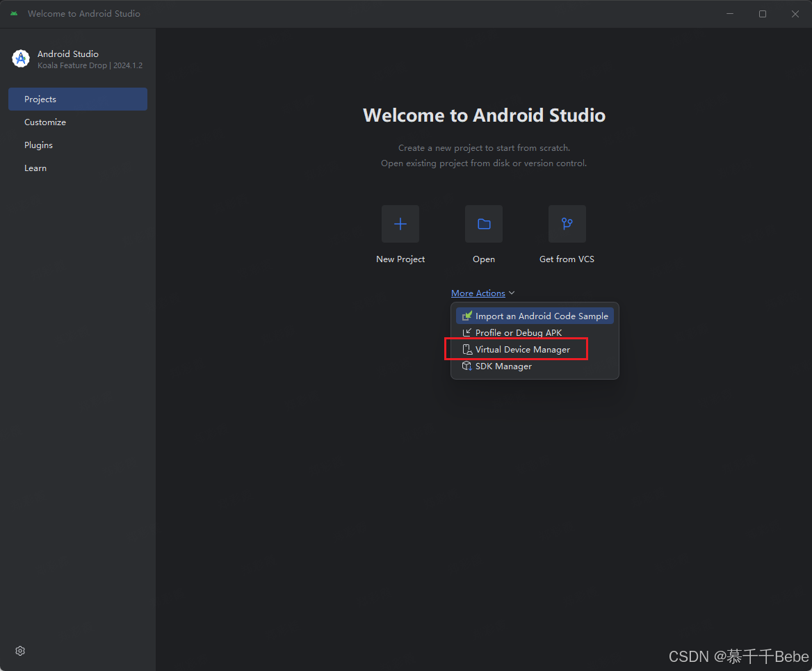
Task: Open the settings gear at bottom left
Action: pyautogui.click(x=19, y=650)
